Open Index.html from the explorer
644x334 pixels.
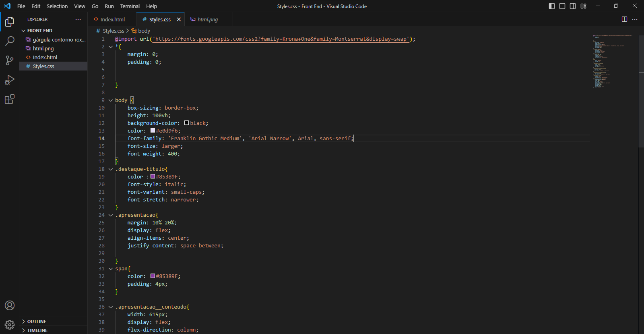[54, 57]
